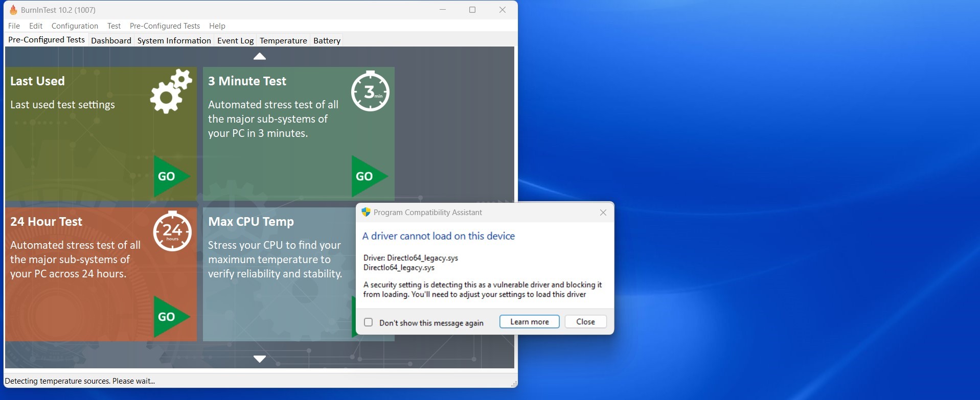Viewport: 980px width, 400px height.
Task: Start the 3 Minute Test with GO
Action: click(370, 176)
